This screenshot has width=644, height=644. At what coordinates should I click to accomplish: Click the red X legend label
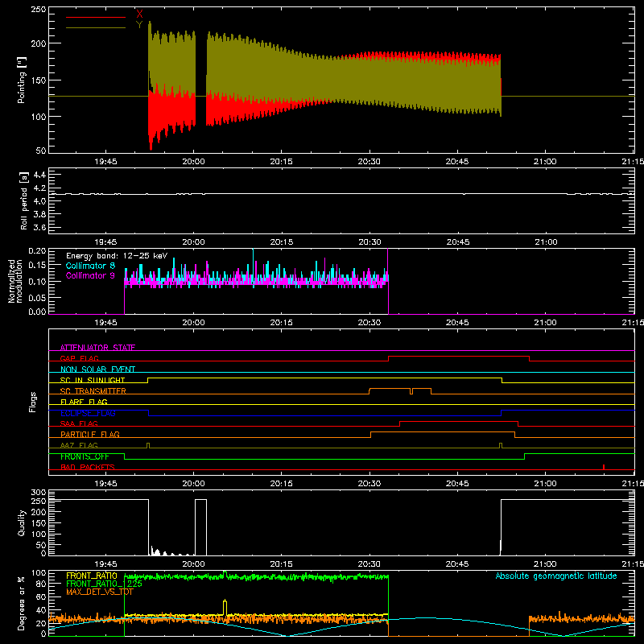[139, 14]
